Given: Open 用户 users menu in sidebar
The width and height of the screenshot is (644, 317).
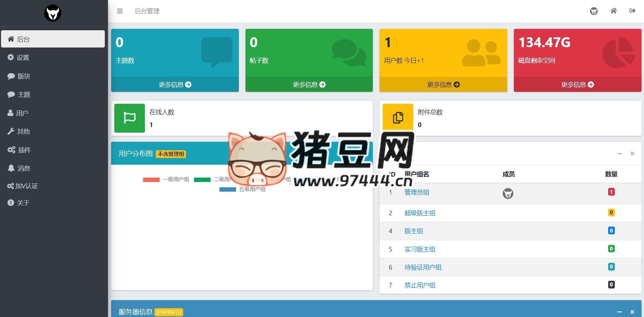Looking at the screenshot, I should point(53,113).
